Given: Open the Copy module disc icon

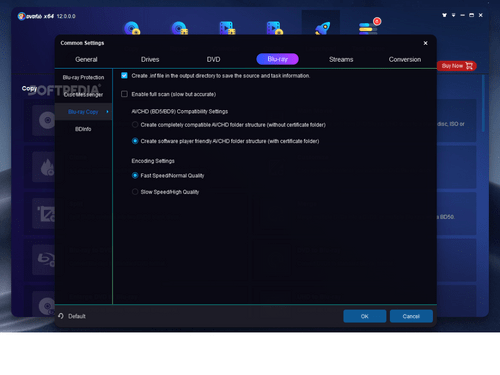Looking at the screenshot, I should click(132, 28).
